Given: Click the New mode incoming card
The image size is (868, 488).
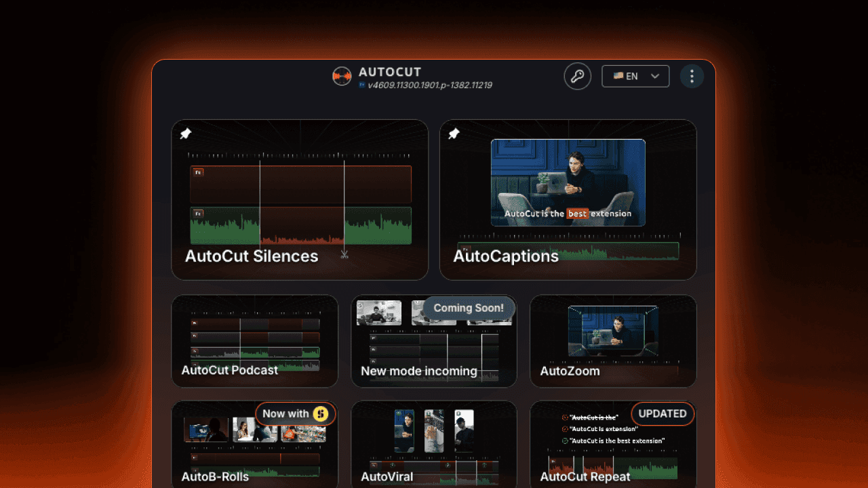Looking at the screenshot, I should tap(434, 341).
